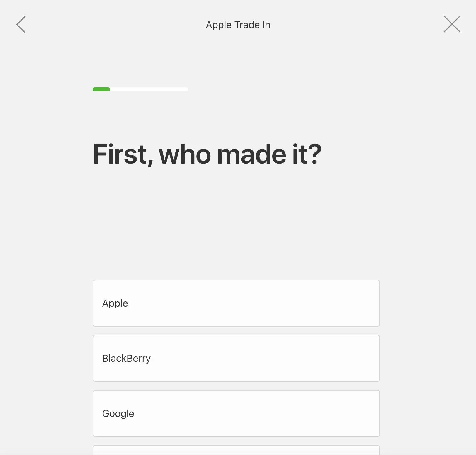Close the Apple Trade In dialog

pyautogui.click(x=452, y=24)
